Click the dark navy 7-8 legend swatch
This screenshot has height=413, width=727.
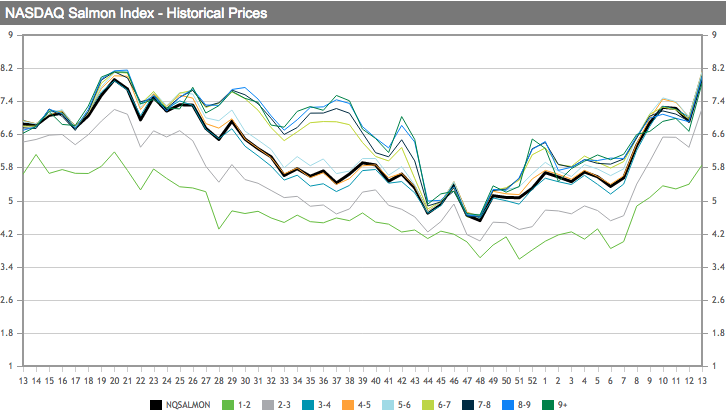click(468, 405)
